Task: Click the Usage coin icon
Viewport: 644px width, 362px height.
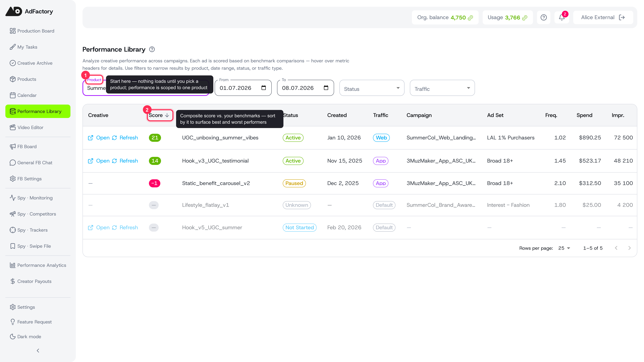Action: (x=525, y=18)
